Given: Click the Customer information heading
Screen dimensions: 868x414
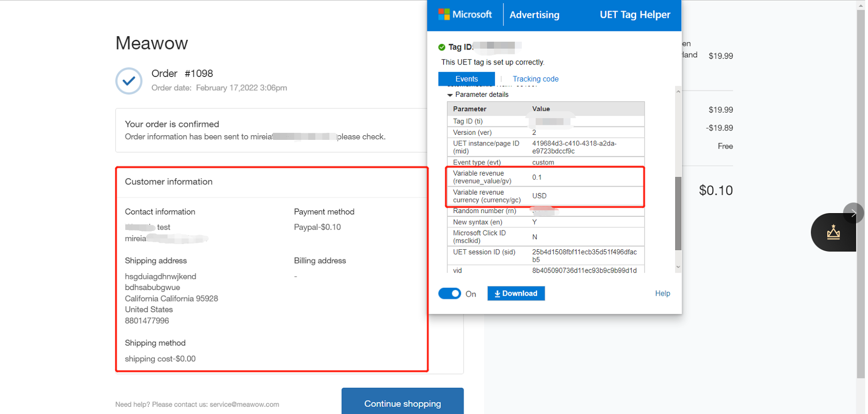Looking at the screenshot, I should pyautogui.click(x=168, y=182).
